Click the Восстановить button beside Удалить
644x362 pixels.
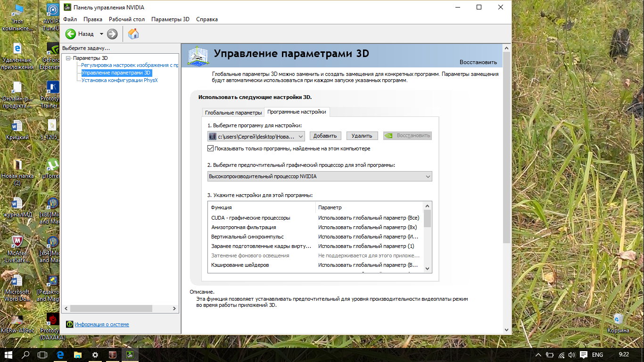407,136
